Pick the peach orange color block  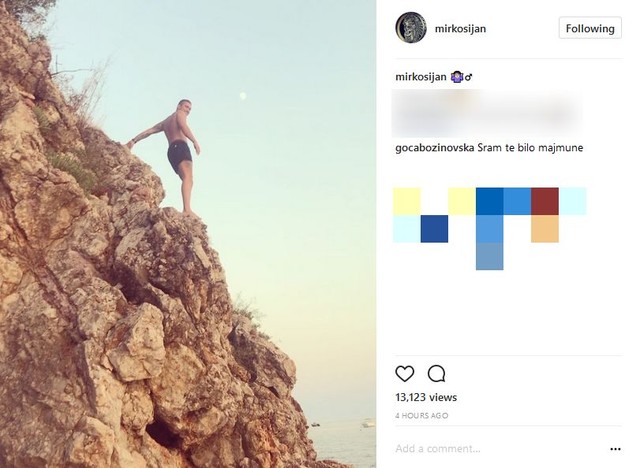click(x=545, y=229)
